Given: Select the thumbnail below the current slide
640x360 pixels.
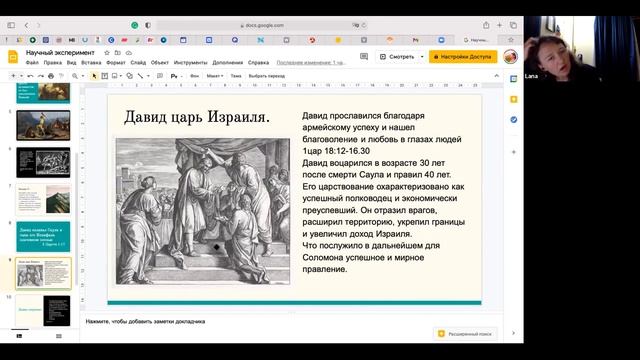Looking at the screenshot, I should (43, 311).
